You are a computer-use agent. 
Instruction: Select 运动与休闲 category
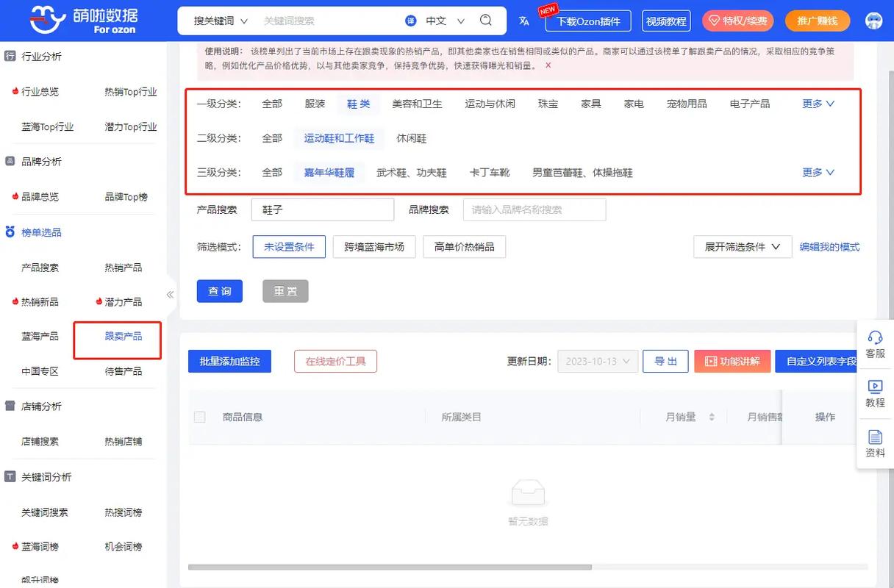(x=490, y=104)
